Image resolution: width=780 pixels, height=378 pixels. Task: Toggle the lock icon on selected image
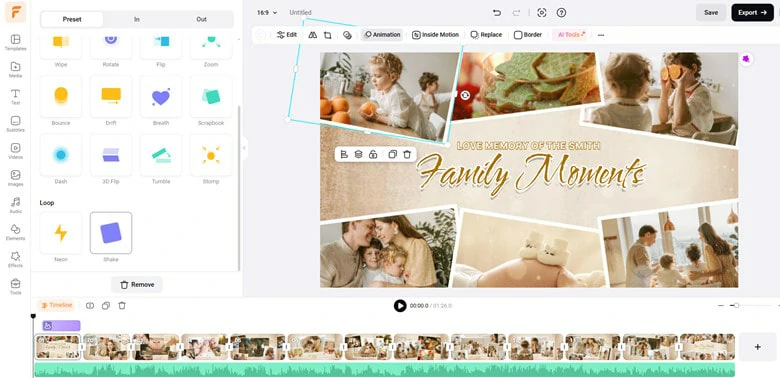point(373,154)
